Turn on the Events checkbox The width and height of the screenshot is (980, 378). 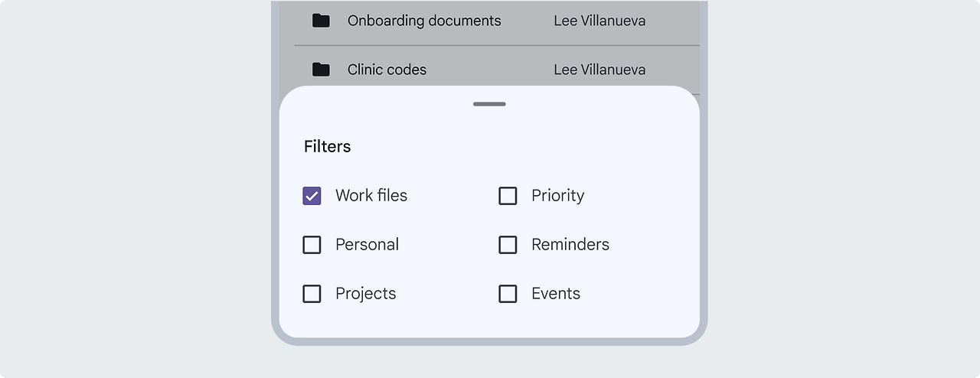pos(508,294)
